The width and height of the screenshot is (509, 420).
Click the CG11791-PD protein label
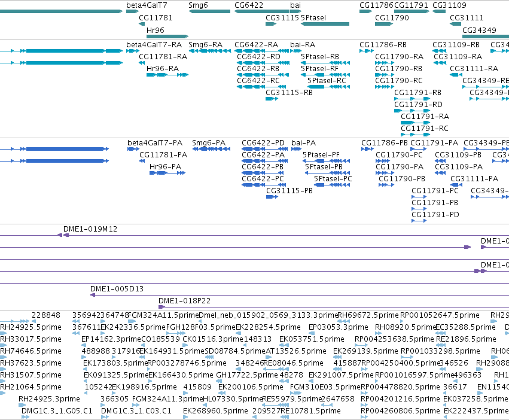[x=435, y=215]
